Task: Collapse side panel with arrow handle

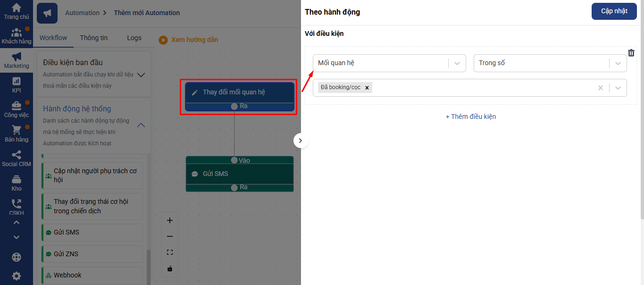Action: click(301, 141)
